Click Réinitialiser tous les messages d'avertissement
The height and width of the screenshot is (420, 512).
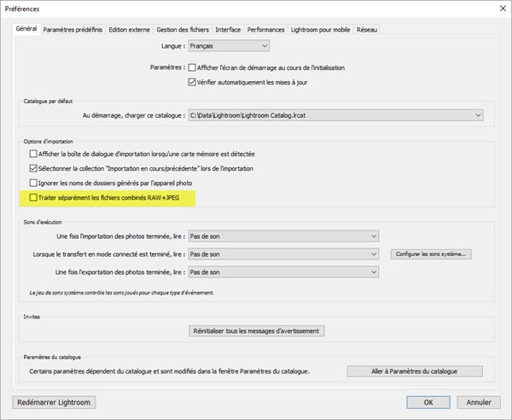tap(256, 331)
